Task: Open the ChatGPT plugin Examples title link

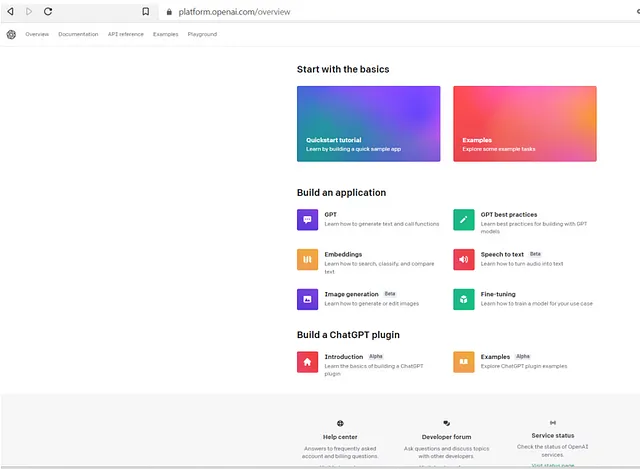Action: [495, 357]
